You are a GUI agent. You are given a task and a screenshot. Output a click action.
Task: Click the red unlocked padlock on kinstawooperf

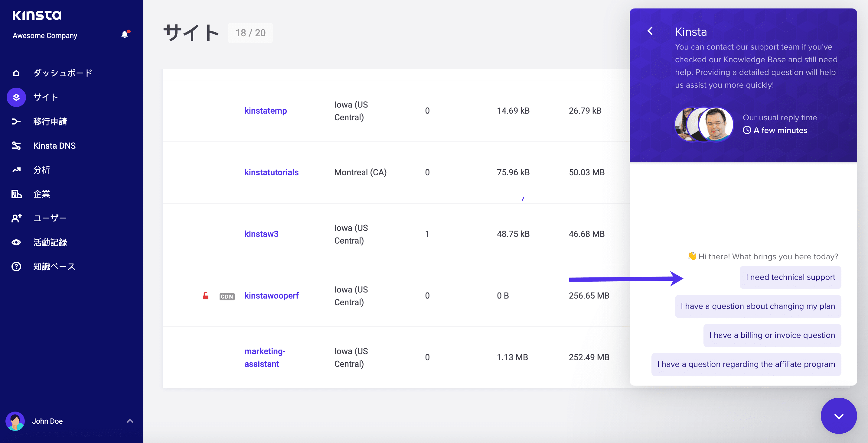(206, 296)
